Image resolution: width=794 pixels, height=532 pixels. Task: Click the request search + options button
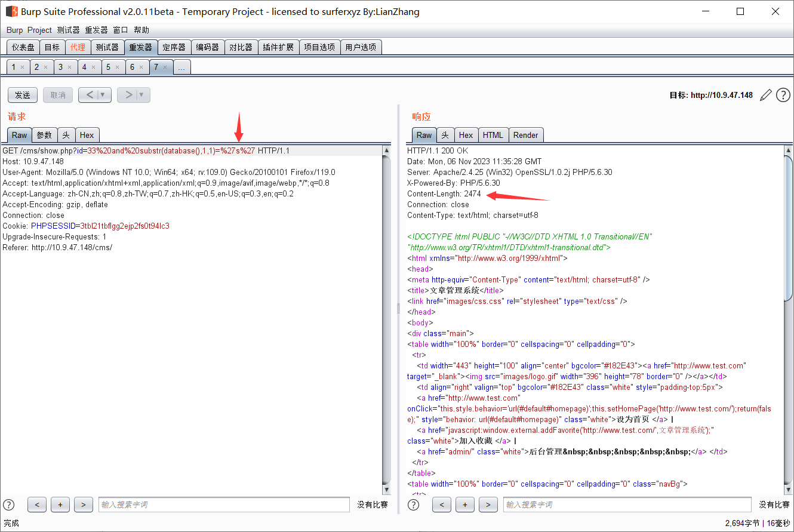point(60,505)
